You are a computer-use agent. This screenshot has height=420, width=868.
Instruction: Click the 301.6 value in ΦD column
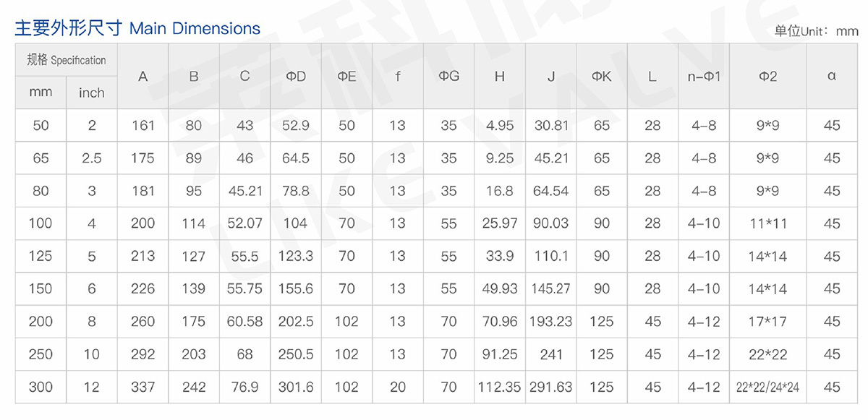pyautogui.click(x=296, y=387)
